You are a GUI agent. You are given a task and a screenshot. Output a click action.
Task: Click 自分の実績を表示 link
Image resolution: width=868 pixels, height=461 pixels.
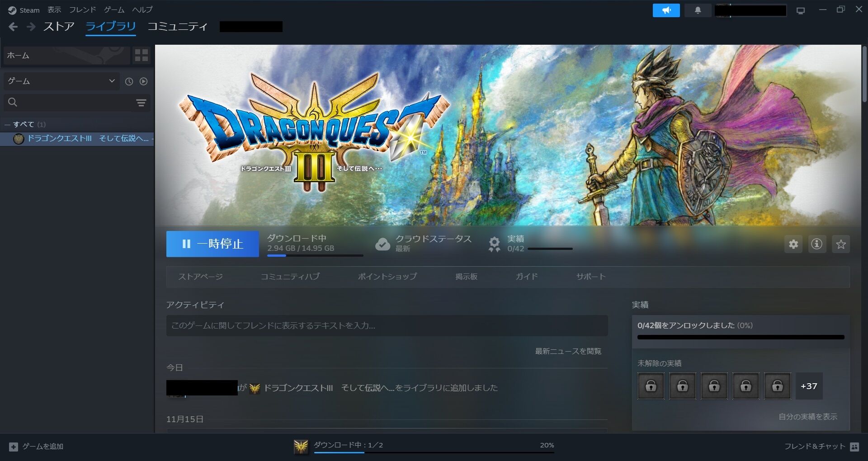click(808, 417)
